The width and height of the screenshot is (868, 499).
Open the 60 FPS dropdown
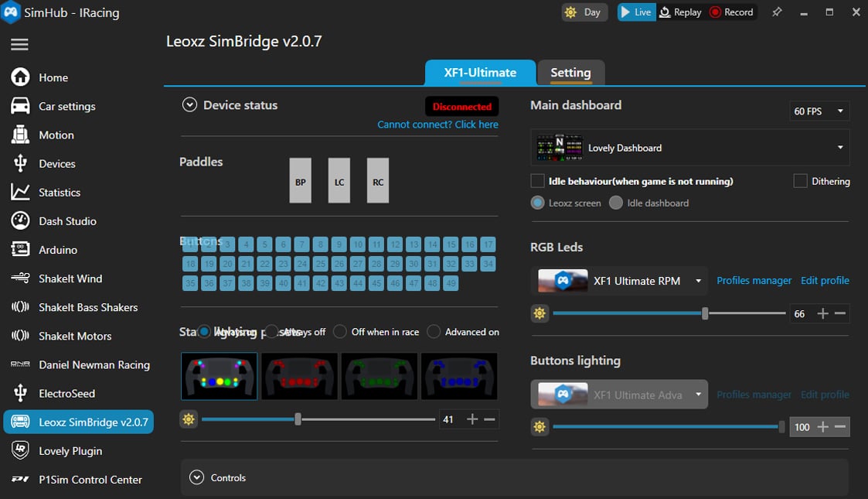[x=819, y=111]
